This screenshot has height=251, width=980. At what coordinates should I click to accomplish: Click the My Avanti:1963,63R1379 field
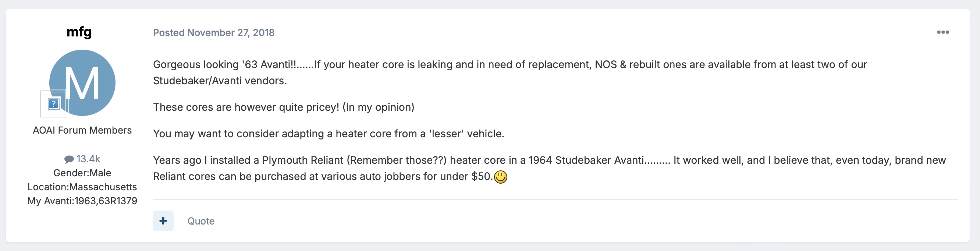(x=82, y=201)
